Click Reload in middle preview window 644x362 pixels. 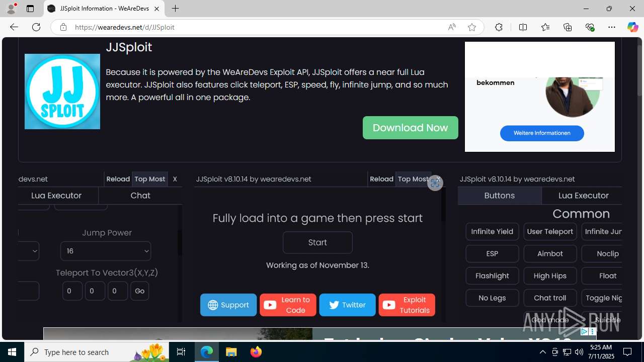click(381, 179)
